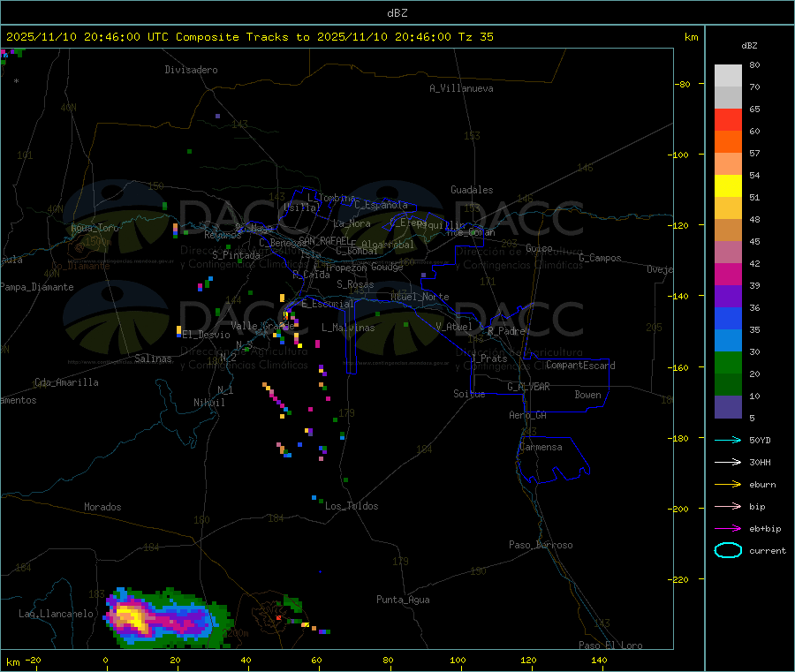
Task: Click the Nihuil map label
Action: pyautogui.click(x=209, y=403)
